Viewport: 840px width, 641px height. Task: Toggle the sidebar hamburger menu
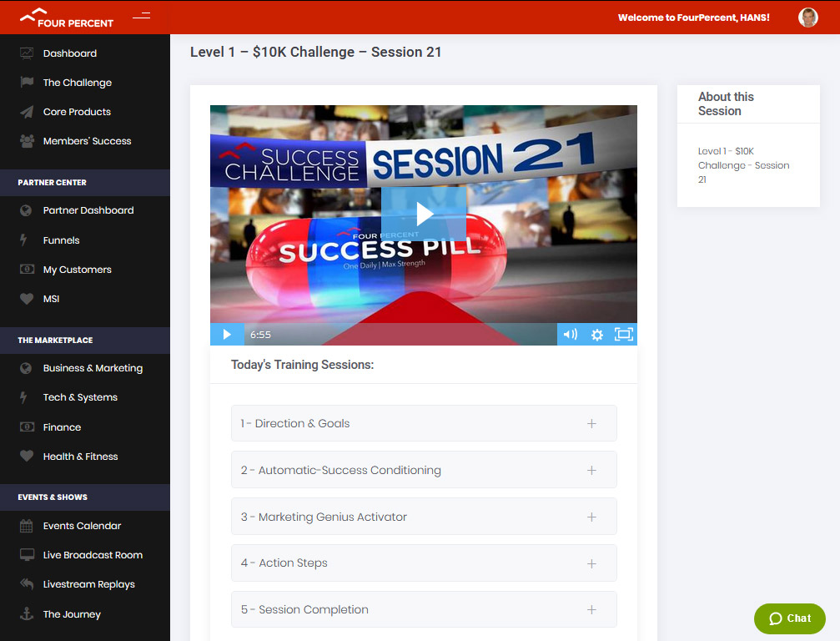[x=142, y=16]
